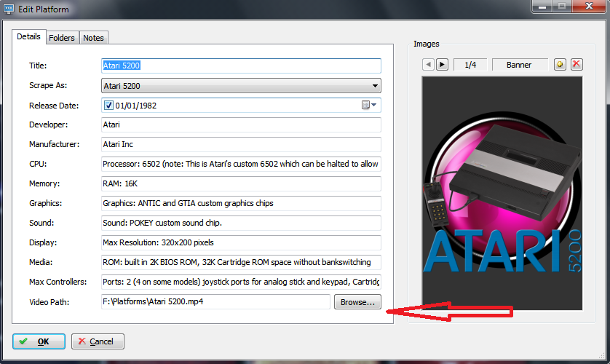
Task: Show the previous platform image
Action: [x=428, y=64]
